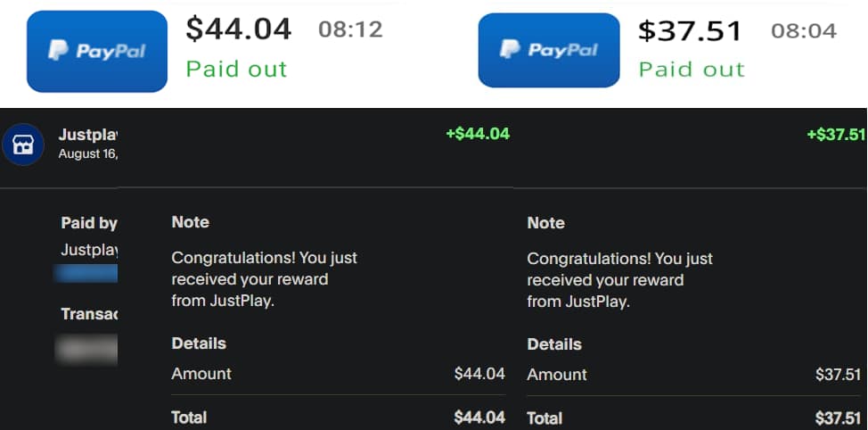Click the PayPal logo beside $37.51
The width and height of the screenshot is (868, 430).
549,50
